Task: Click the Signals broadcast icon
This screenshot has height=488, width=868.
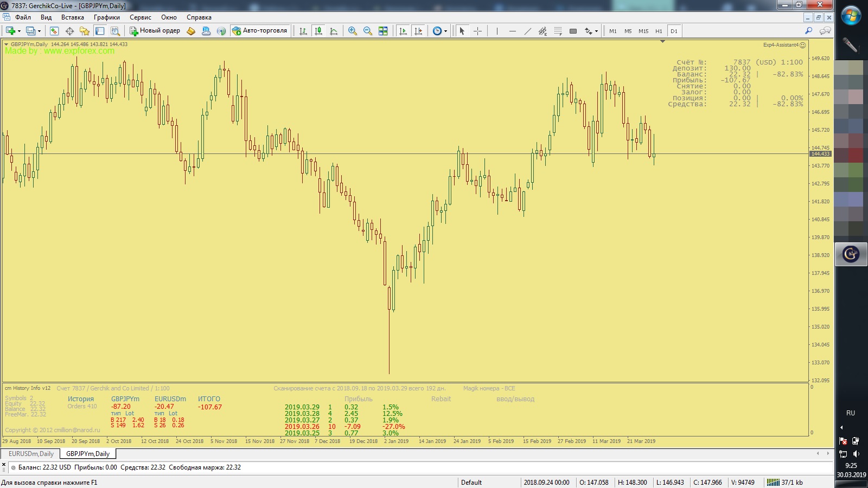Action: coord(221,31)
